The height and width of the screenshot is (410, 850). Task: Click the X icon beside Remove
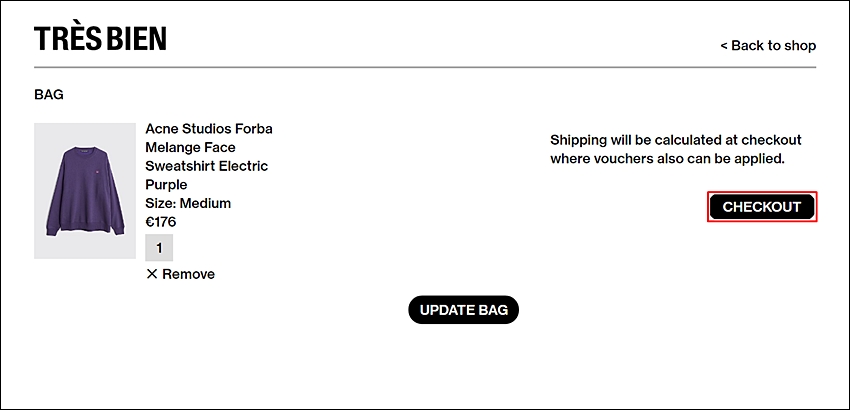[x=152, y=274]
